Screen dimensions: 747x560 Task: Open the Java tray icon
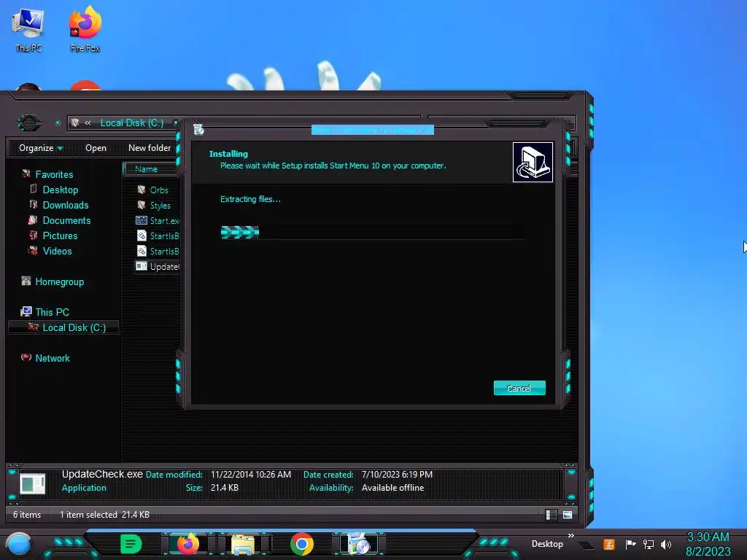coord(609,544)
